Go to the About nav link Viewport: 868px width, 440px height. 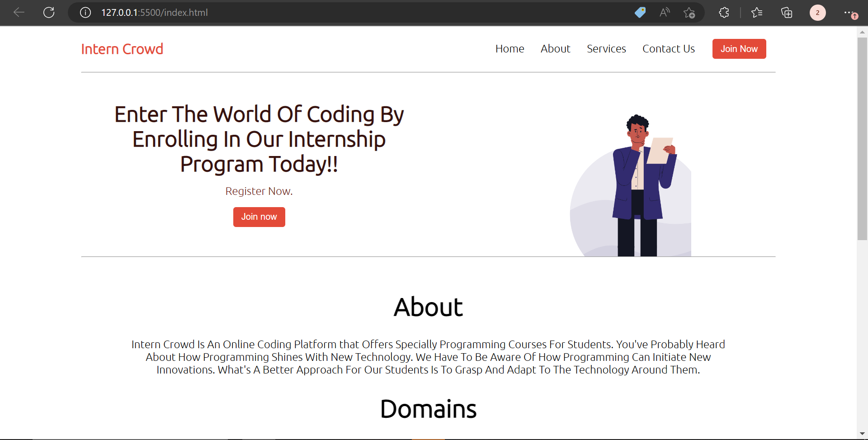pyautogui.click(x=555, y=49)
